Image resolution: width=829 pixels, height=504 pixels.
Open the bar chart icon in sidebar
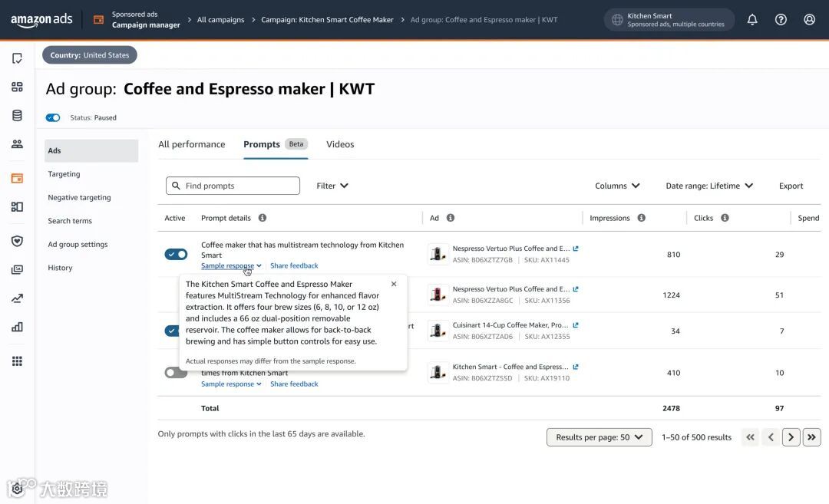click(x=17, y=327)
